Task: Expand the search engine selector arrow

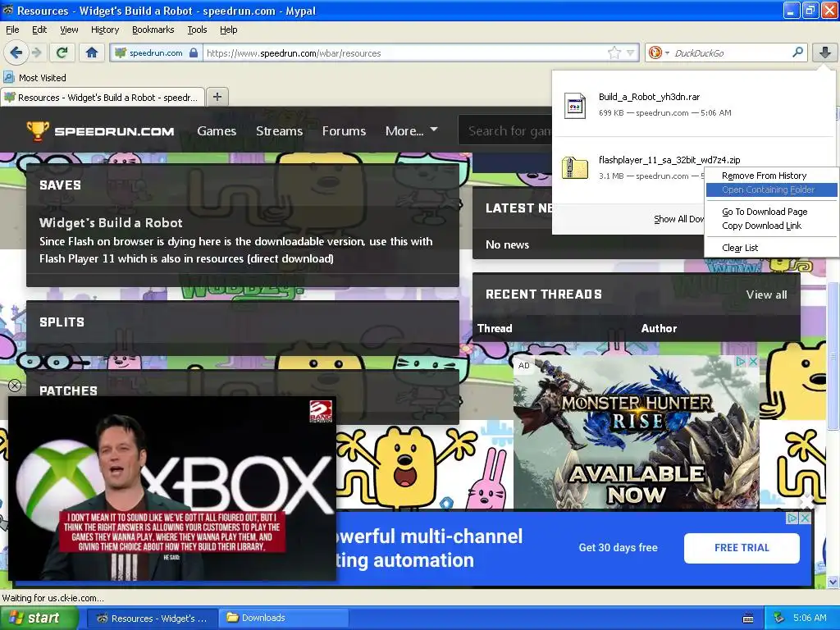Action: (x=667, y=52)
